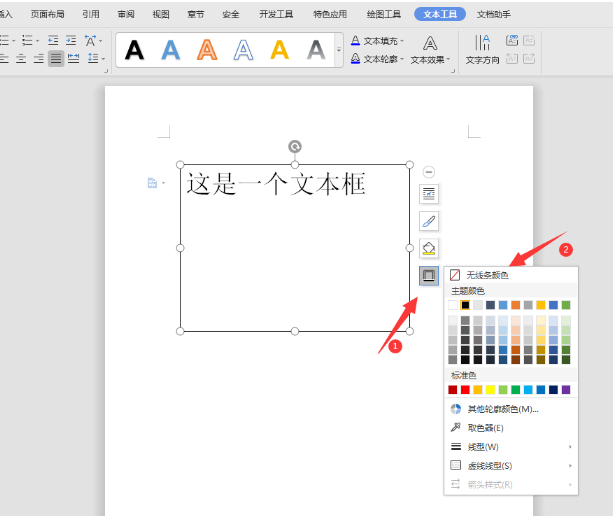The image size is (613, 516).
Task: Open 其他轮廓颜色(M)... dialog
Action: click(x=511, y=409)
